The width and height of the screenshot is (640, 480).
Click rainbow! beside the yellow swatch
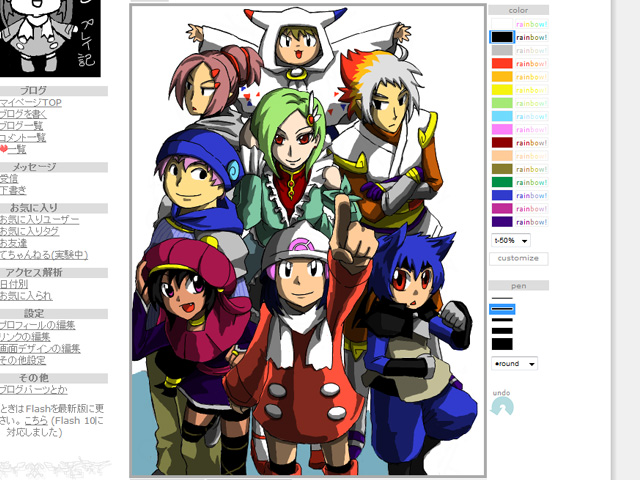click(531, 90)
